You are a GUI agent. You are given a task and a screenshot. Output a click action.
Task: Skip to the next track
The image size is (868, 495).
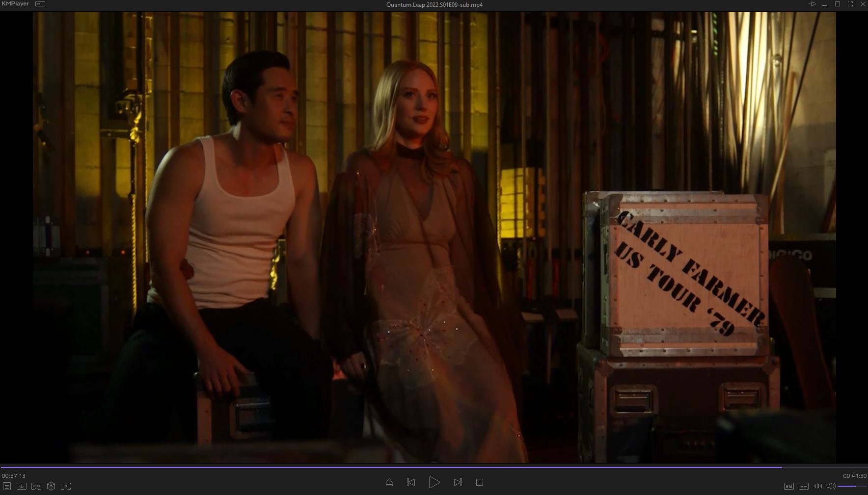coord(458,483)
